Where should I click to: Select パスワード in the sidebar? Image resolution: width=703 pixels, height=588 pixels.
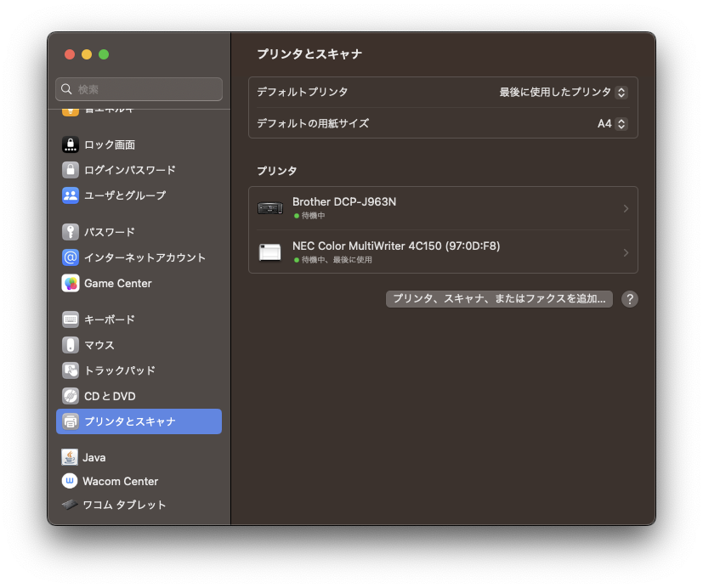139,232
